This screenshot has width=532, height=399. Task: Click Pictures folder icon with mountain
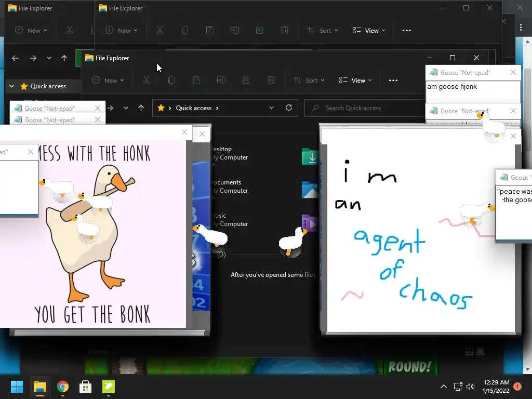(x=310, y=190)
